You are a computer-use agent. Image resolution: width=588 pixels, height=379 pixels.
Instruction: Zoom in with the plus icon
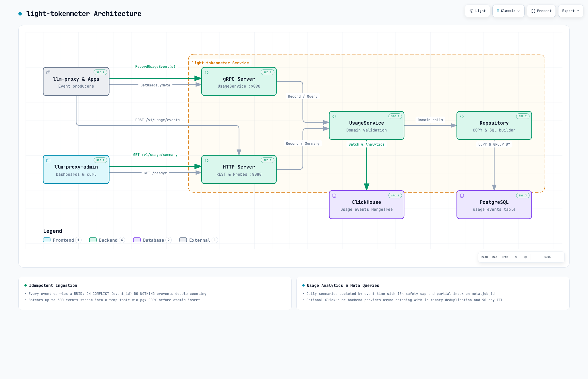559,257
